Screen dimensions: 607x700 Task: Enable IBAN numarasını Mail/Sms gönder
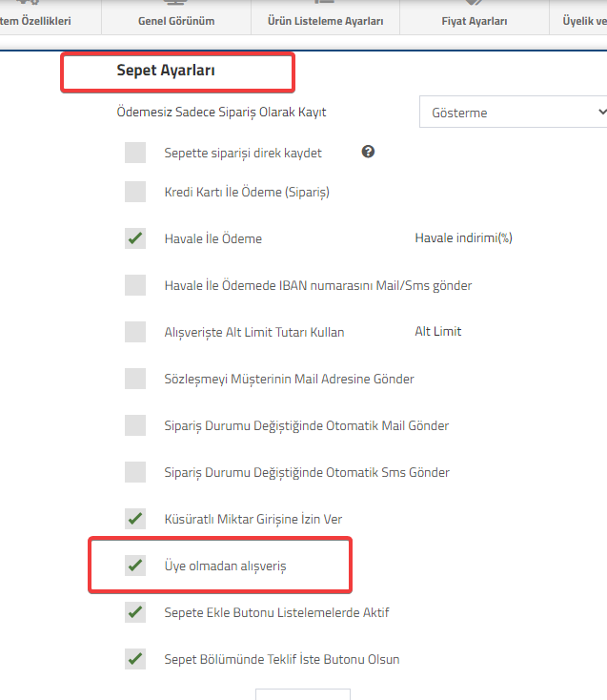coord(135,285)
